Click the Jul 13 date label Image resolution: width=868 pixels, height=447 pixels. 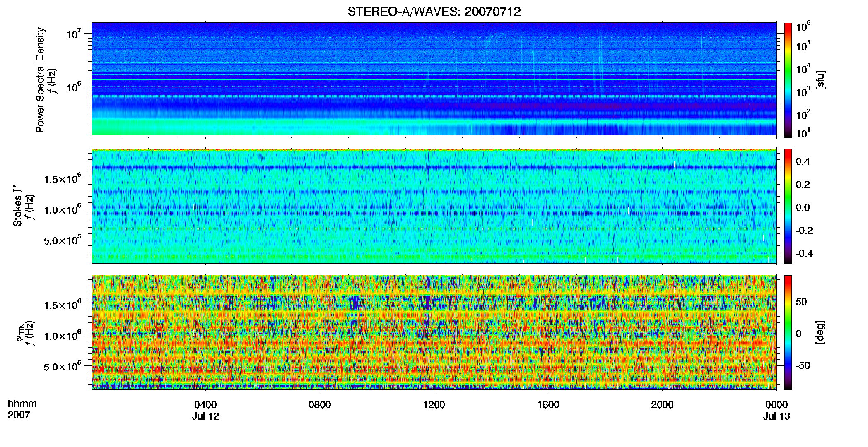pyautogui.click(x=776, y=416)
